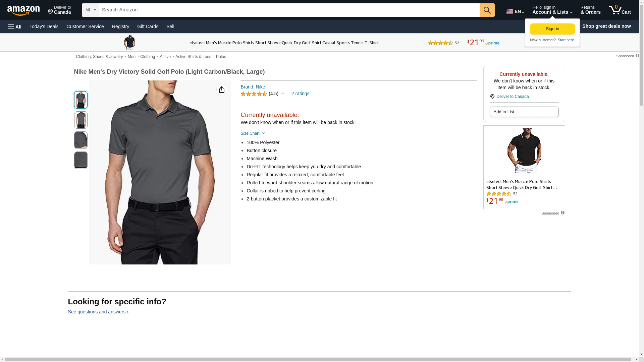Open the 2 ratings link
Image resolution: width=644 pixels, height=362 pixels.
point(300,94)
